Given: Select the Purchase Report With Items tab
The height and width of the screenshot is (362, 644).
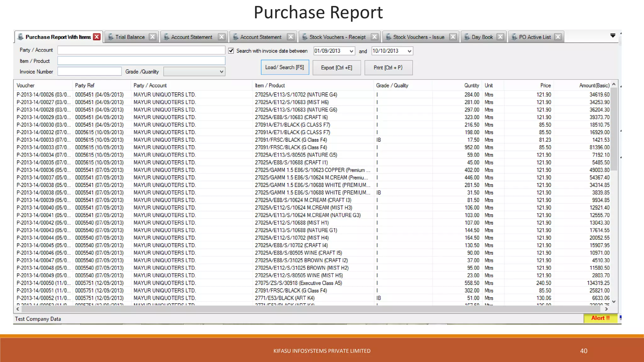Looking at the screenshot, I should click(58, 37).
